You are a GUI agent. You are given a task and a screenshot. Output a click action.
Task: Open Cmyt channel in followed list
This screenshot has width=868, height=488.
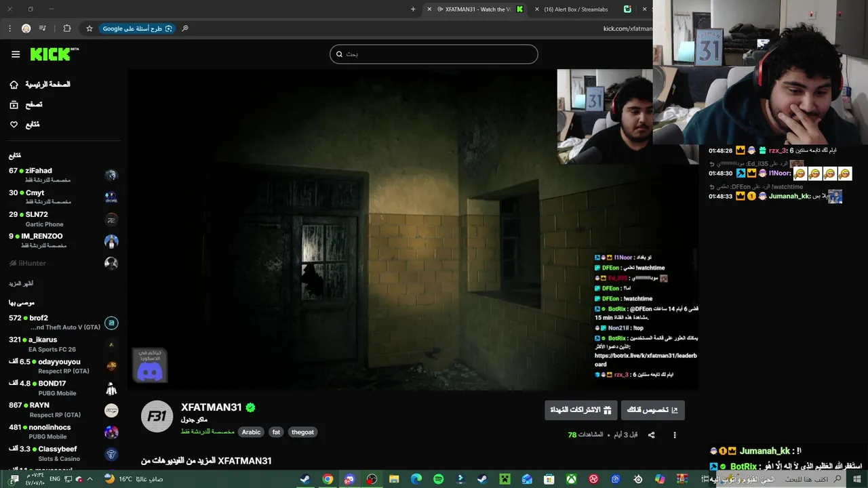pos(63,197)
